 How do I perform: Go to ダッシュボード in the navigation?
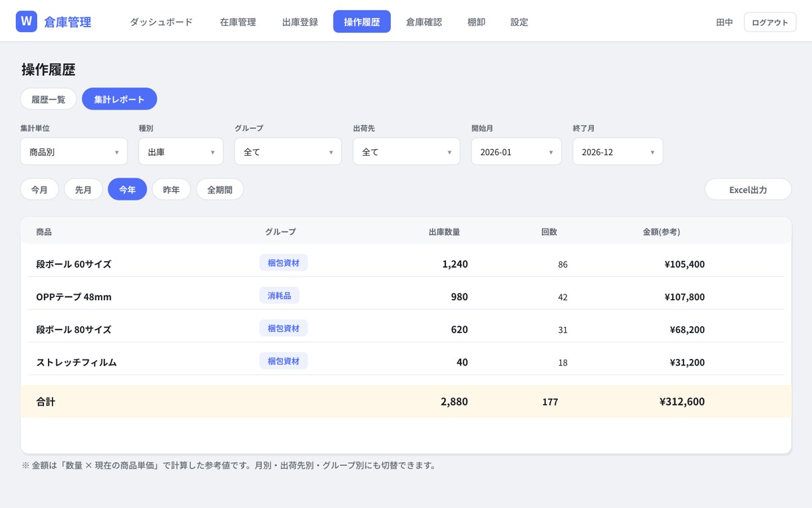[161, 22]
